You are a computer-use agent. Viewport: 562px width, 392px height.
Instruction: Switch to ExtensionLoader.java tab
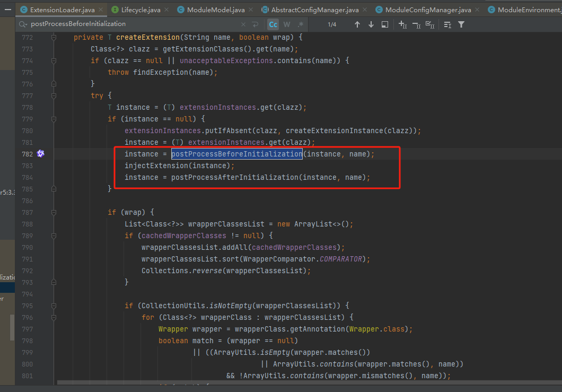coord(63,10)
